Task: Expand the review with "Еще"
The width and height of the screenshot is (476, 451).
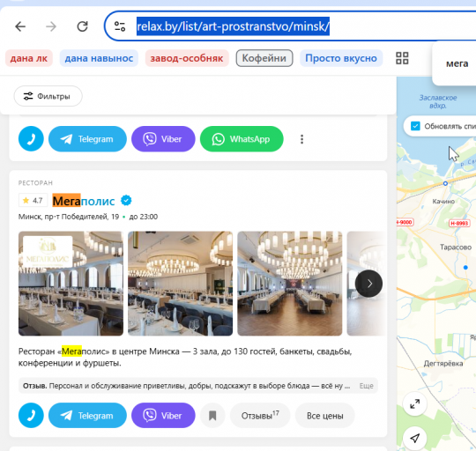Action: (366, 386)
